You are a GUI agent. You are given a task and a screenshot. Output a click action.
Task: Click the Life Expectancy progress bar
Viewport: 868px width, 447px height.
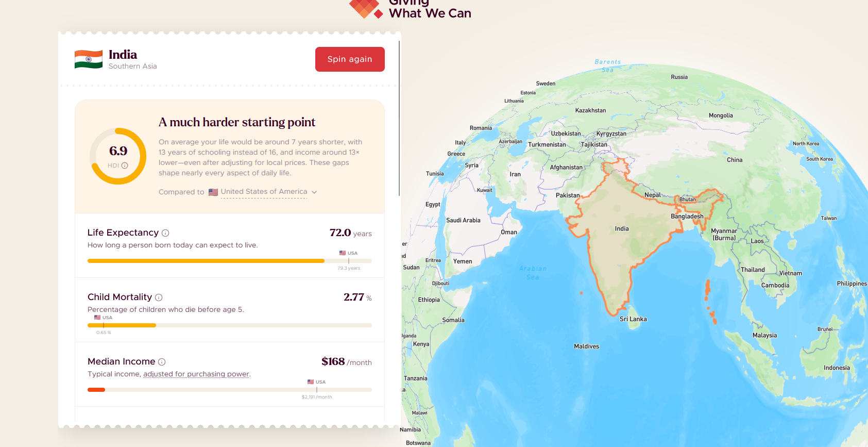click(229, 261)
